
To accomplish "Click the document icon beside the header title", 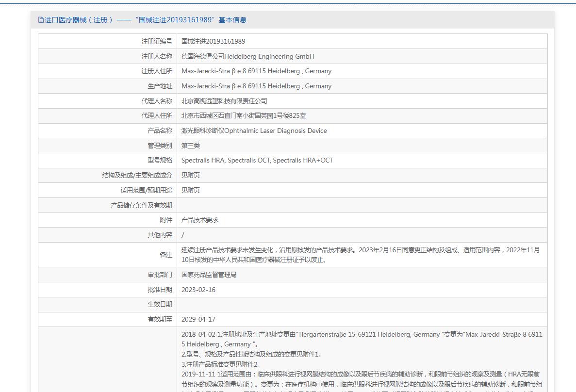I will coord(41,20).
